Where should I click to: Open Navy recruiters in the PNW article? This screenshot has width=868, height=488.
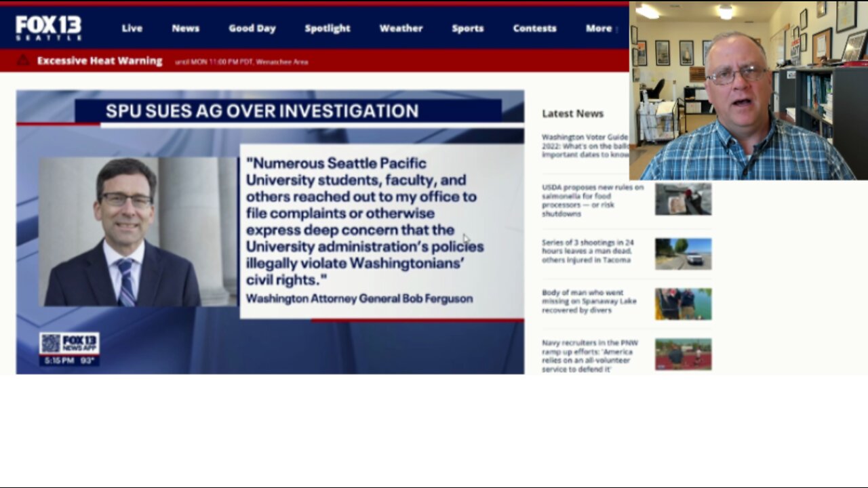pos(590,356)
